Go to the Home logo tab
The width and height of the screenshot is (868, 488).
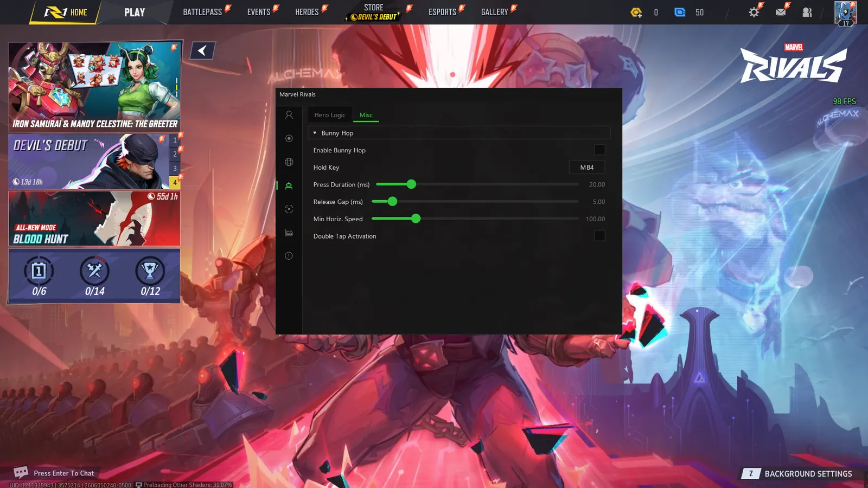coord(66,12)
